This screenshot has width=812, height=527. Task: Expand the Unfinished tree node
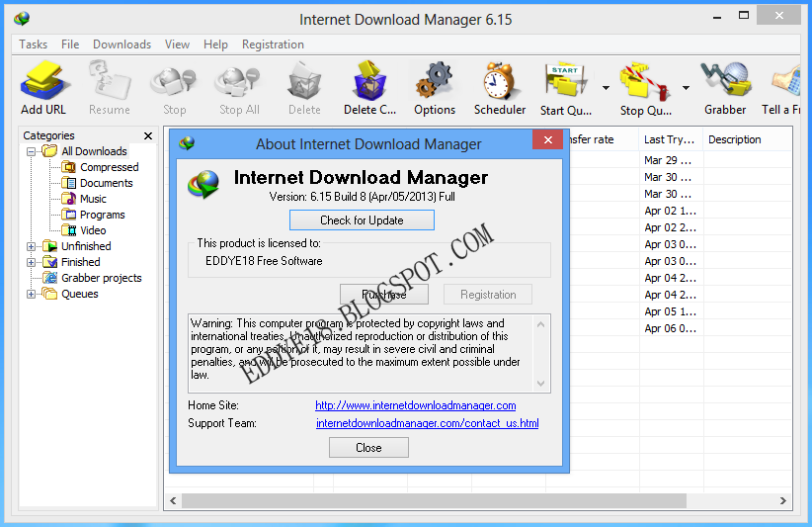31,246
